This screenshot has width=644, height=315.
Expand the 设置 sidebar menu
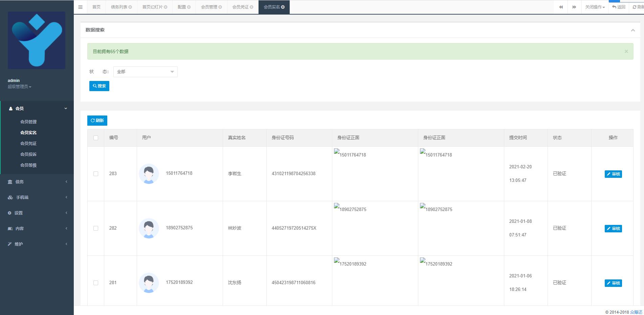[37, 213]
